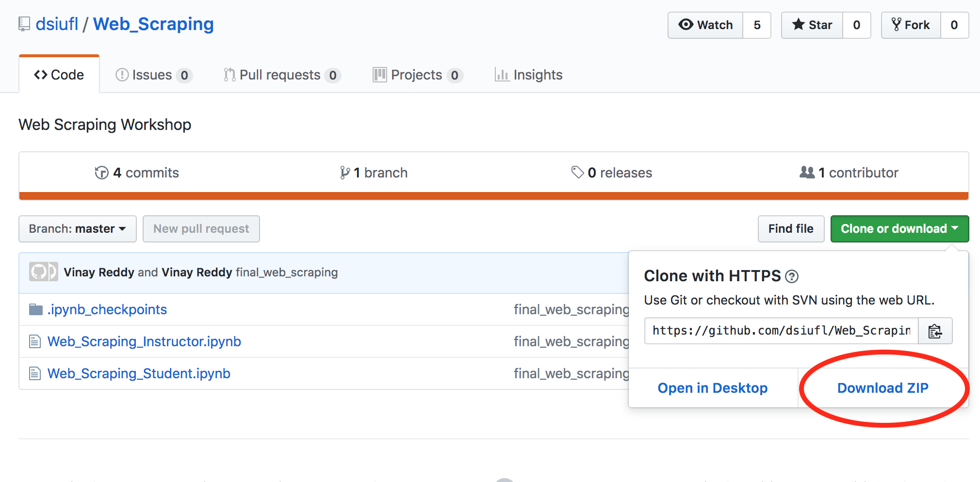This screenshot has height=482, width=980.
Task: View the forks count
Action: (954, 25)
